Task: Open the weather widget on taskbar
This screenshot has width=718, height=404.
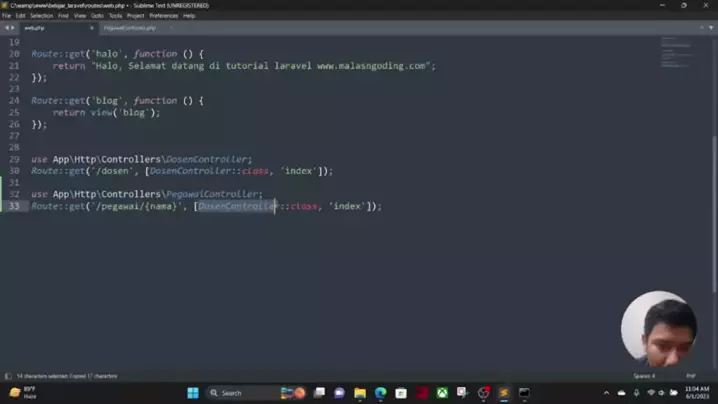Action: click(x=20, y=393)
